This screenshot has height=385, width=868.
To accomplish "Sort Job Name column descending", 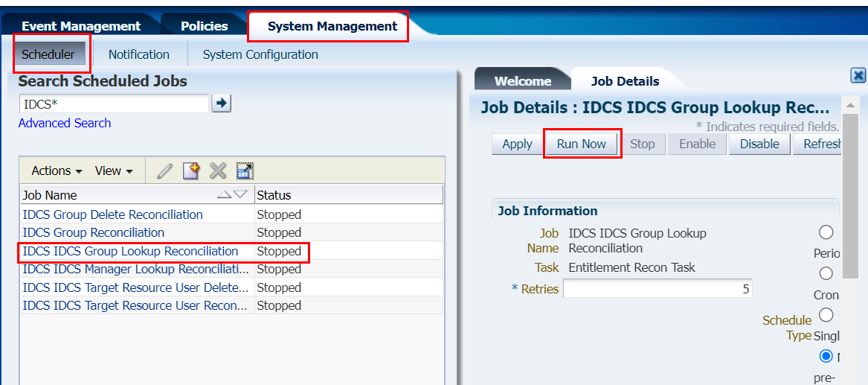I will [239, 194].
